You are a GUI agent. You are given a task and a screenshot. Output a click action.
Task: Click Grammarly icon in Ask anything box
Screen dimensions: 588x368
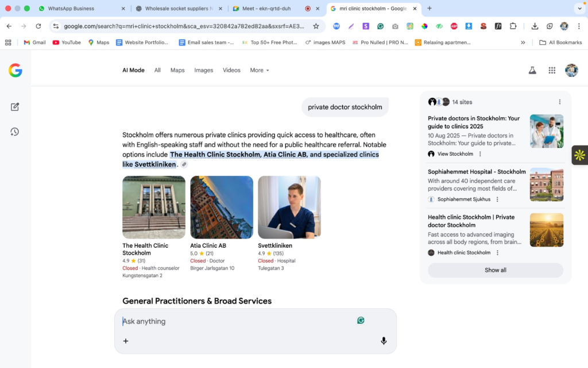coord(361,320)
